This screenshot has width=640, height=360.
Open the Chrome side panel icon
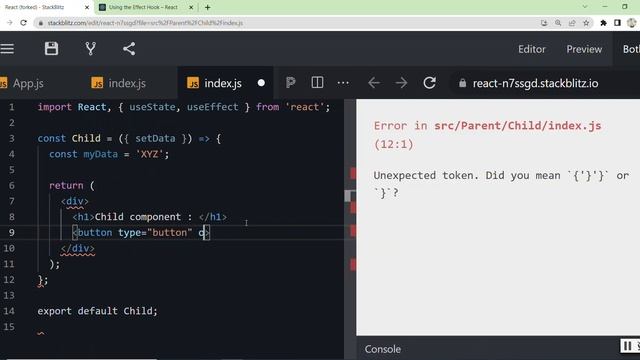pos(617,23)
